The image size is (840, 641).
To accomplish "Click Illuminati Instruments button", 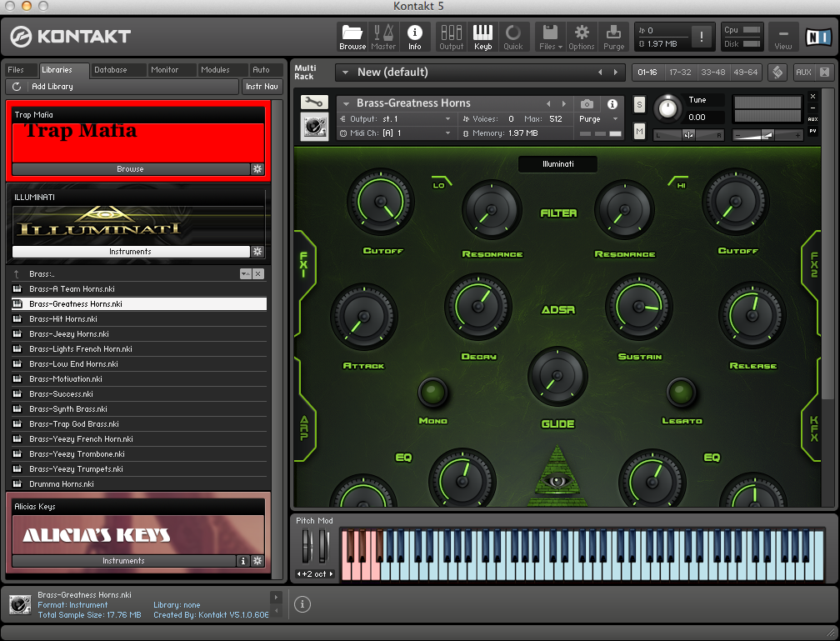I will 131,252.
